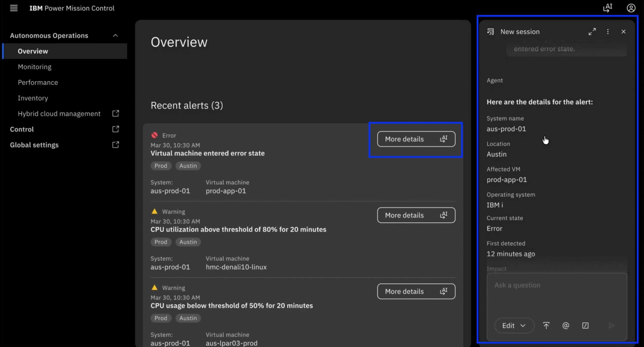Open the Performance sidebar item
The image size is (644, 347).
tap(38, 82)
